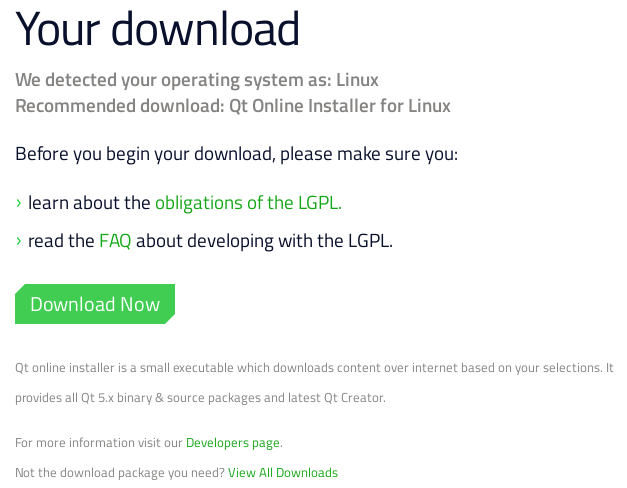Click 'Linux' in the detected operating system line
Image resolution: width=627 pixels, height=488 pixels.
coord(357,80)
